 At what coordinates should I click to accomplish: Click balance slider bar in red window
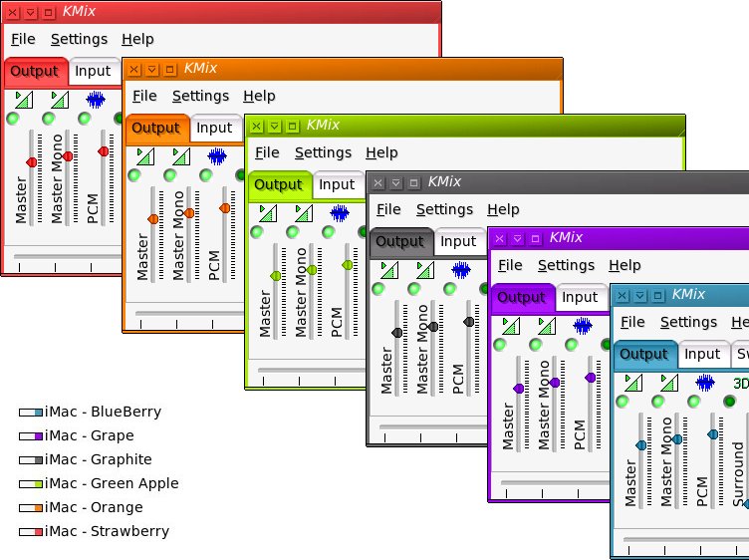(67, 257)
